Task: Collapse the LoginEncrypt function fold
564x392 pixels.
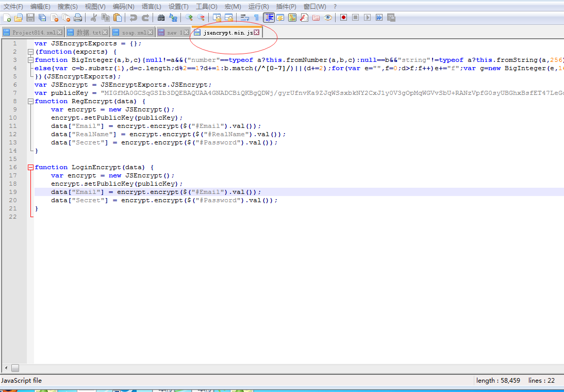Action: pyautogui.click(x=31, y=168)
